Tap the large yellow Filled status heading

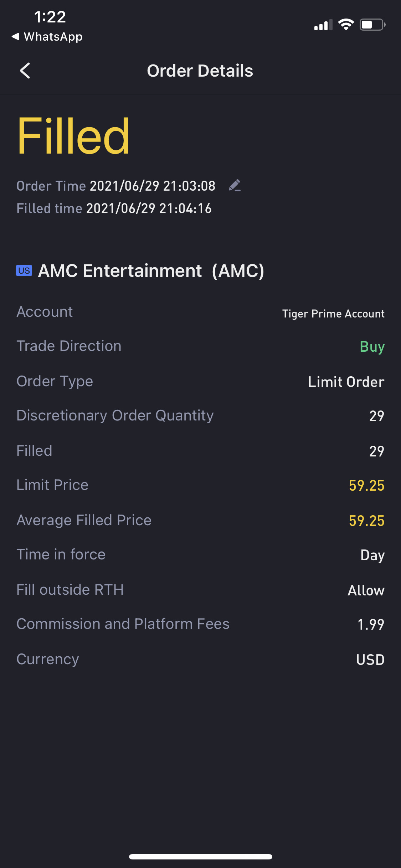point(73,136)
